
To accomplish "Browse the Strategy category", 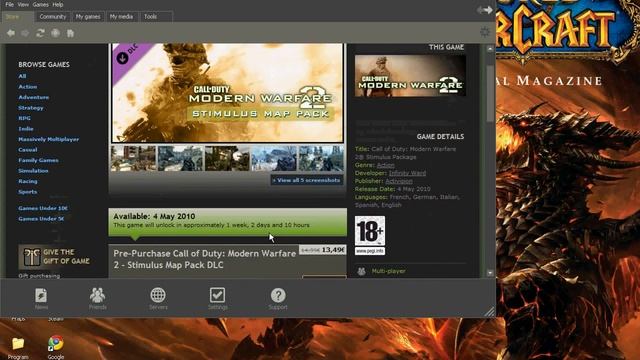I will 31,108.
